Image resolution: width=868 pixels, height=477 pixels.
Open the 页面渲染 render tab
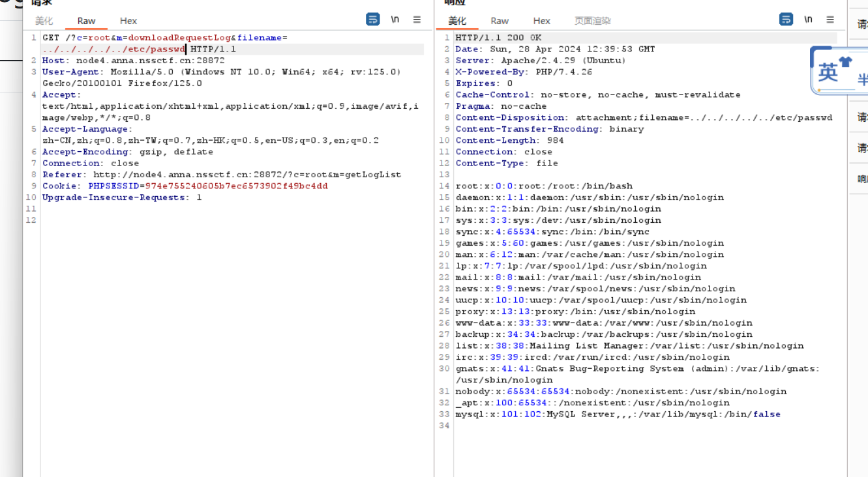click(x=593, y=21)
